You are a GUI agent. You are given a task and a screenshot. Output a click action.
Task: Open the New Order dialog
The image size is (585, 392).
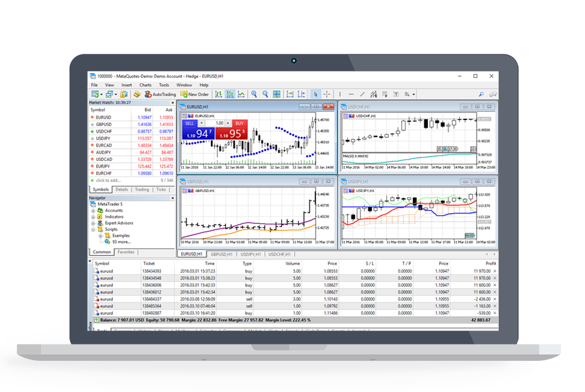coord(194,94)
